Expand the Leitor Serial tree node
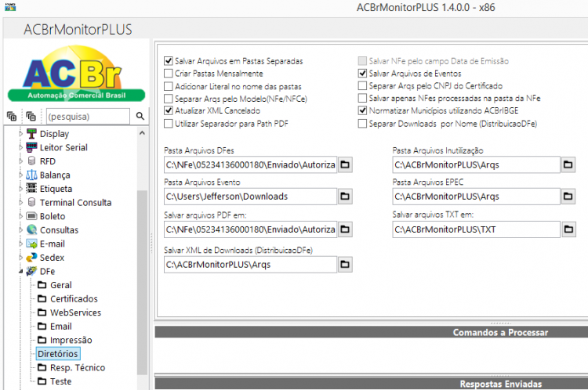Image resolution: width=588 pixels, height=390 pixels. (20, 147)
